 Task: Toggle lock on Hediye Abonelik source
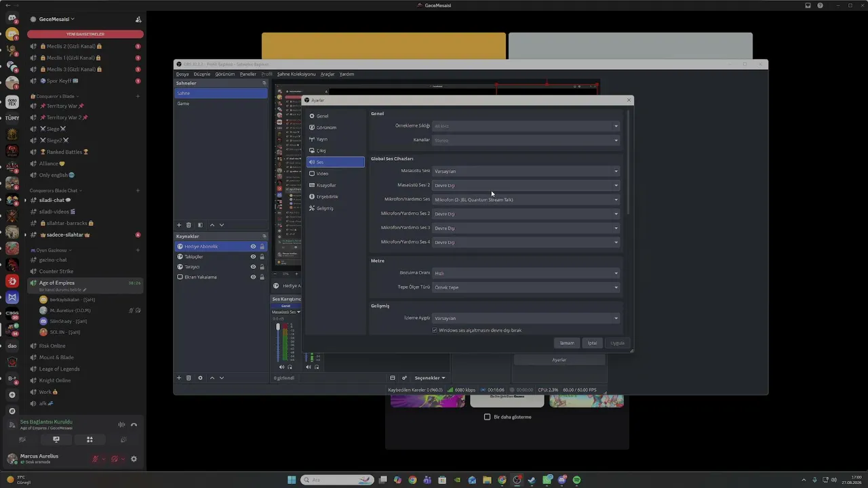pyautogui.click(x=262, y=247)
